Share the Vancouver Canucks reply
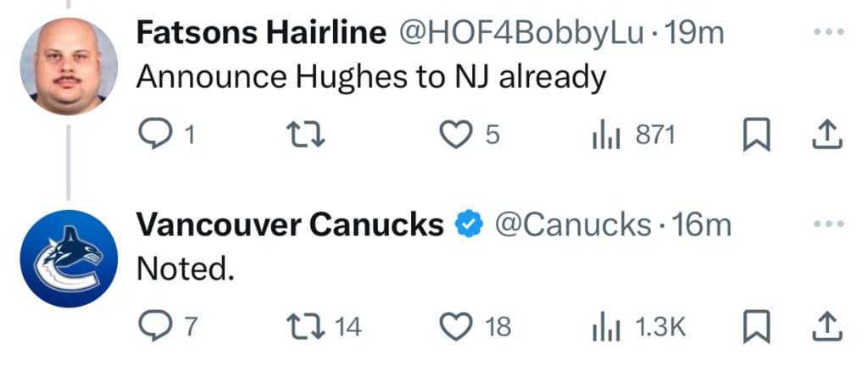This screenshot has height=366, width=868. click(x=828, y=325)
